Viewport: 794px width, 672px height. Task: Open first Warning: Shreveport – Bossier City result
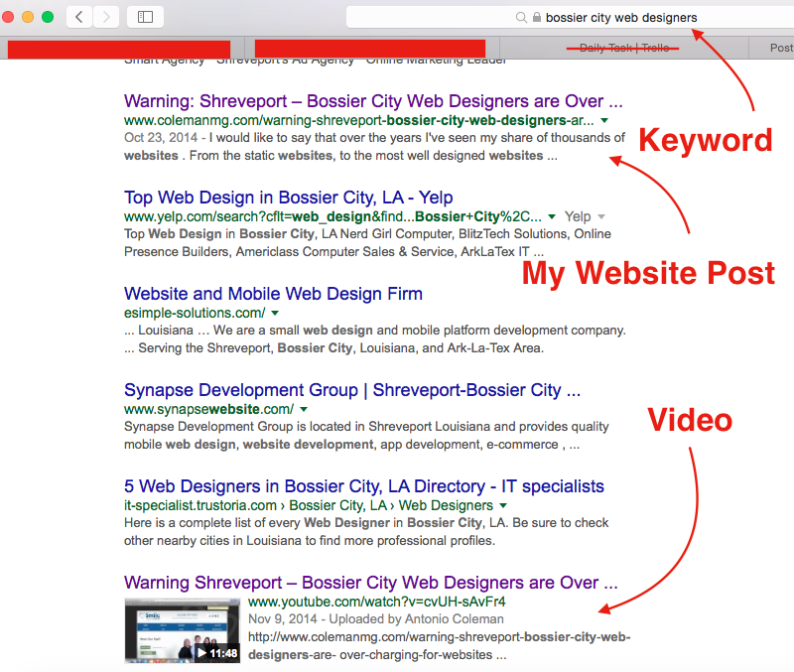373,101
